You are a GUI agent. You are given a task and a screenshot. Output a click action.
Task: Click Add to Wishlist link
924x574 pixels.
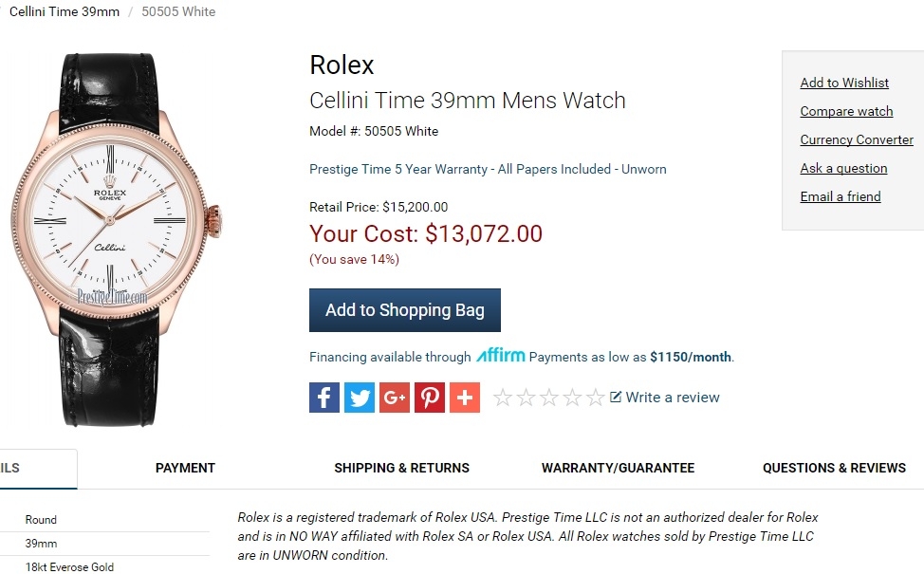(x=844, y=83)
